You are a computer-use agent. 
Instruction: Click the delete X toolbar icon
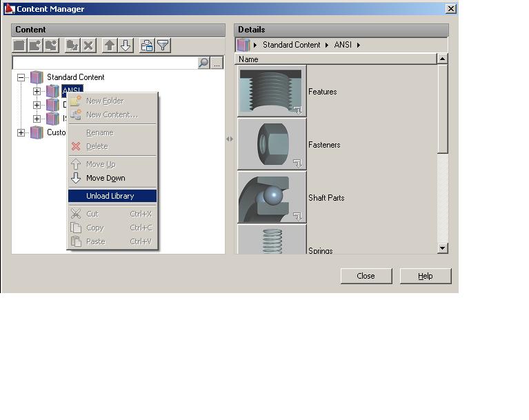coord(88,46)
